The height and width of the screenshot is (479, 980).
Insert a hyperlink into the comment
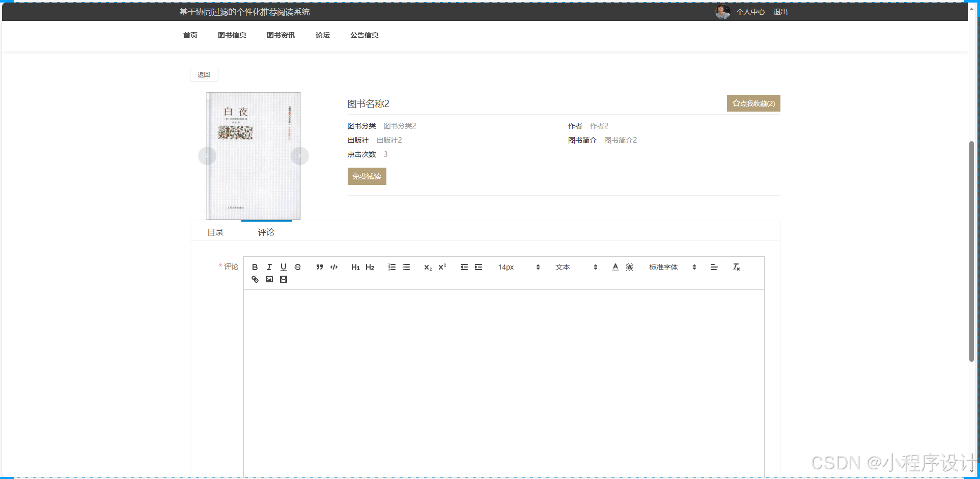coord(255,279)
